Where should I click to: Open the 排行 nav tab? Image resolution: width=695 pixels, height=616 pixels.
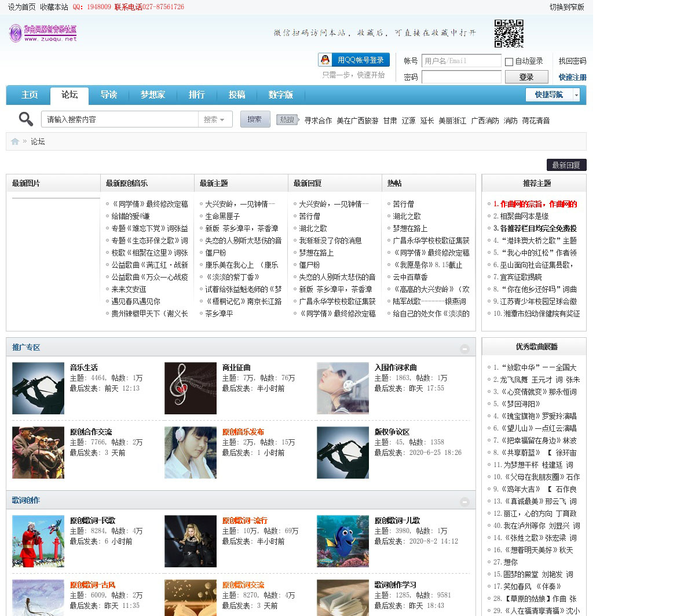[196, 95]
